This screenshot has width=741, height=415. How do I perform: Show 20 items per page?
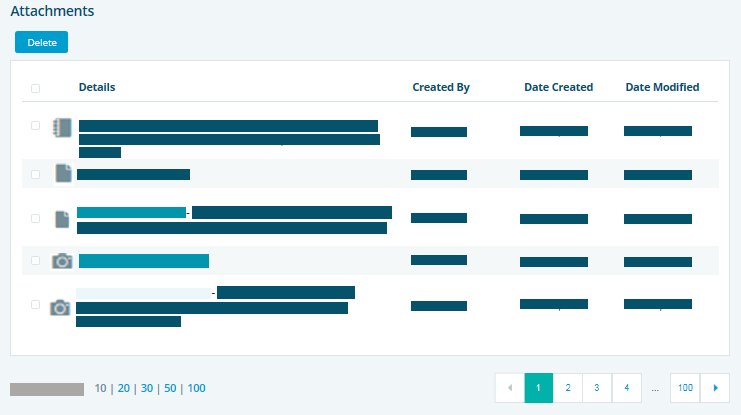pyautogui.click(x=124, y=388)
